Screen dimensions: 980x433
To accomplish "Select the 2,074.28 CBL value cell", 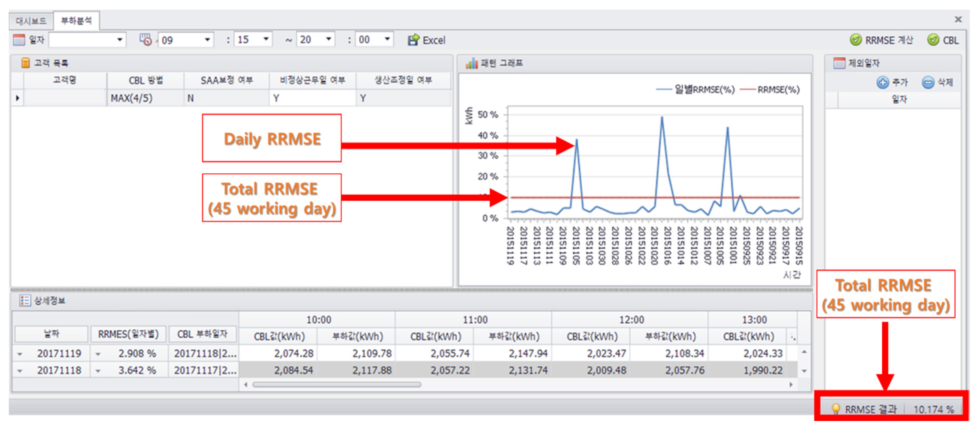I will pos(278,353).
